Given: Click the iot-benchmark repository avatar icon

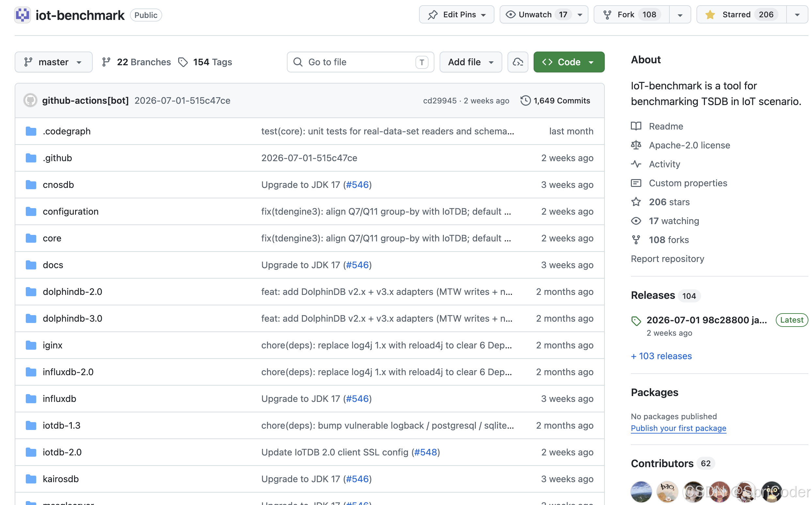Looking at the screenshot, I should pos(23,15).
